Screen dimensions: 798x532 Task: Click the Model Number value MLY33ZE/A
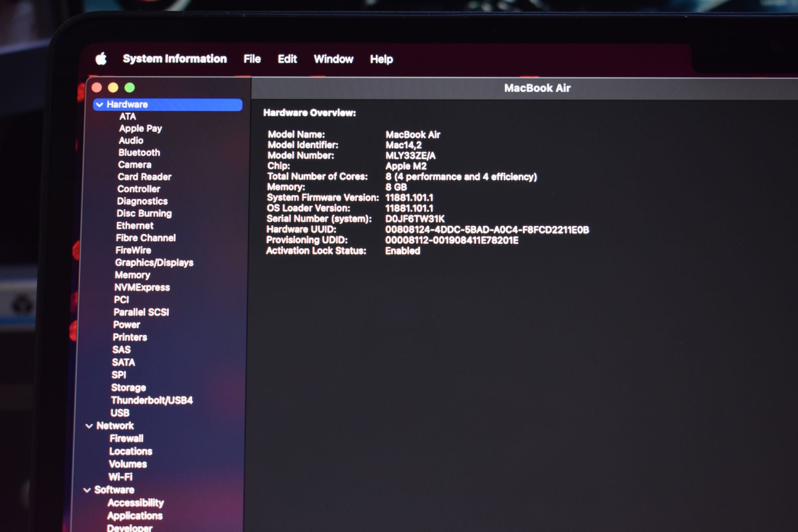411,156
